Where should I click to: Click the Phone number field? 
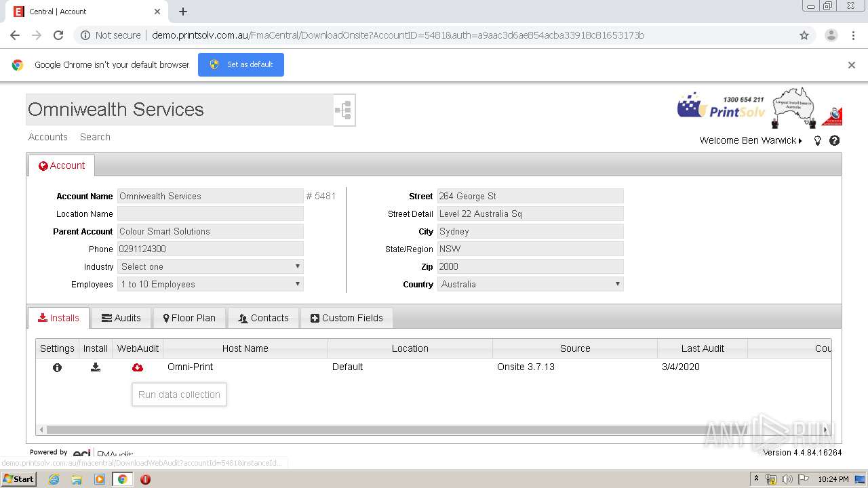210,249
